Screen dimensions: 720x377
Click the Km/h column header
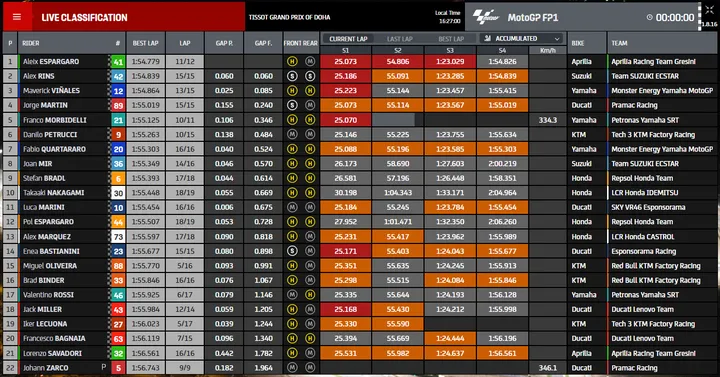click(548, 51)
